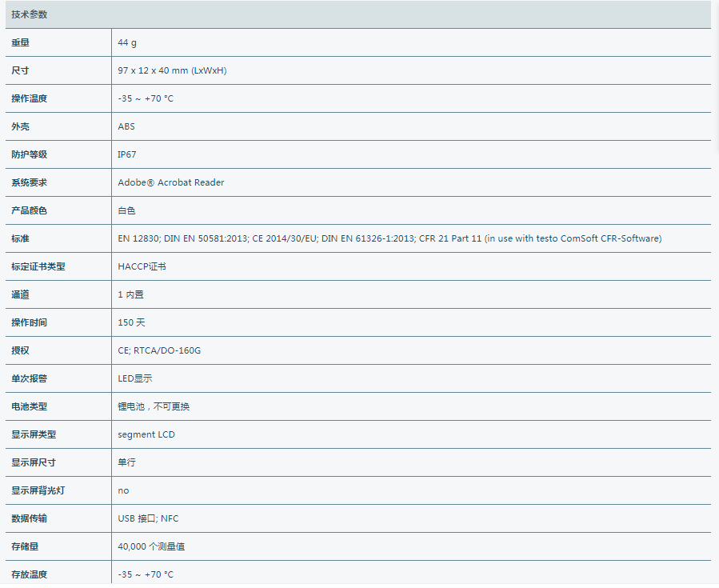Select the 40,000 个测量值 storage value

tap(151, 546)
